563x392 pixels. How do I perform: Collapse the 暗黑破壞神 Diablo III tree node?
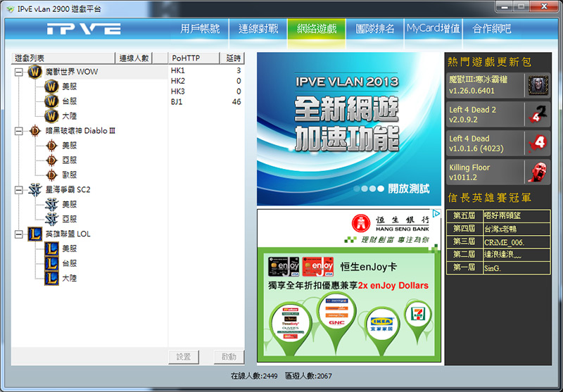(x=18, y=130)
